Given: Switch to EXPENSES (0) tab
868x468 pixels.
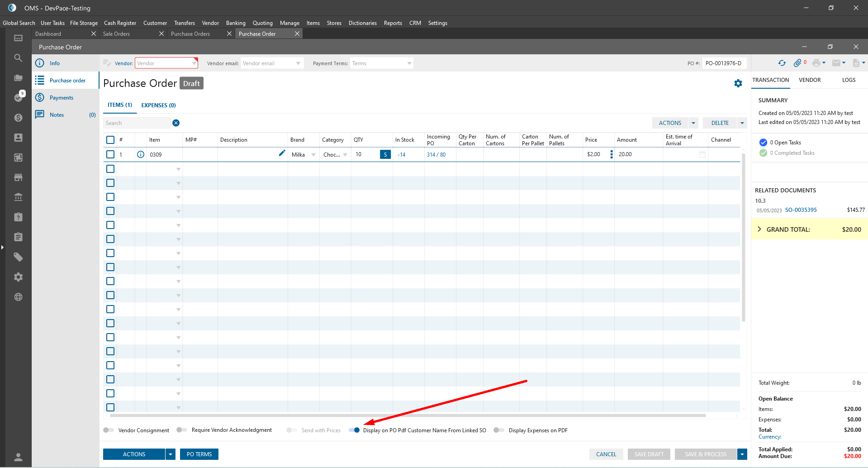Looking at the screenshot, I should pyautogui.click(x=158, y=105).
